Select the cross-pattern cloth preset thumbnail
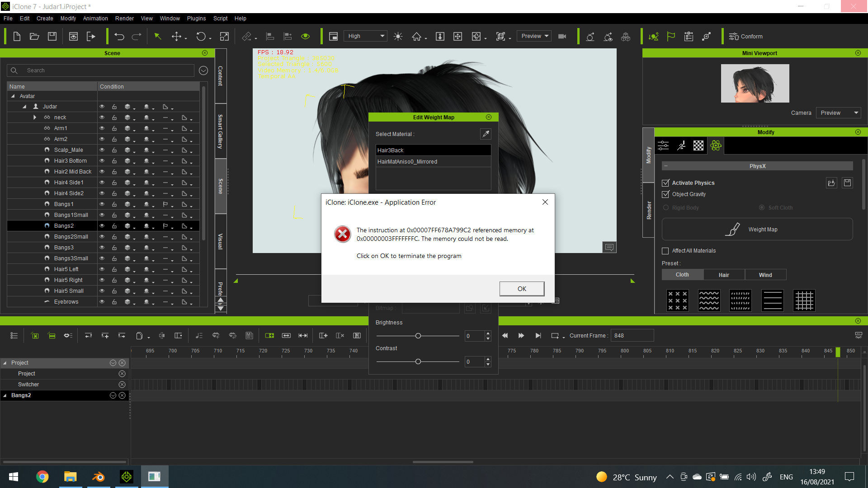The width and height of the screenshot is (868, 488). click(678, 300)
